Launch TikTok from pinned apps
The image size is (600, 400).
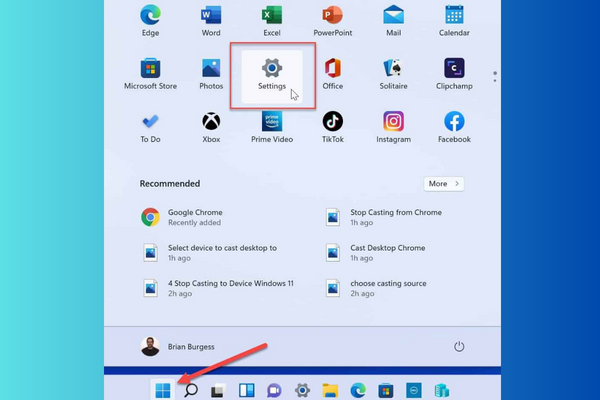(x=333, y=128)
